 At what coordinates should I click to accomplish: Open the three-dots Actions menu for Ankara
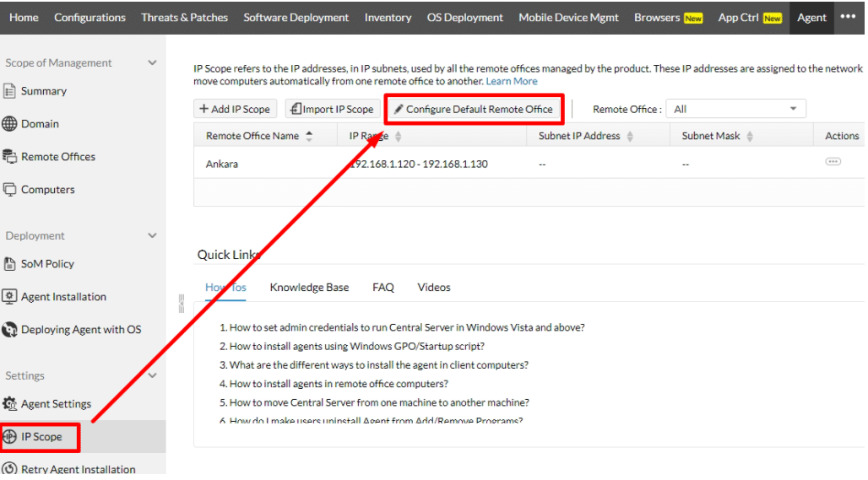pyautogui.click(x=833, y=161)
